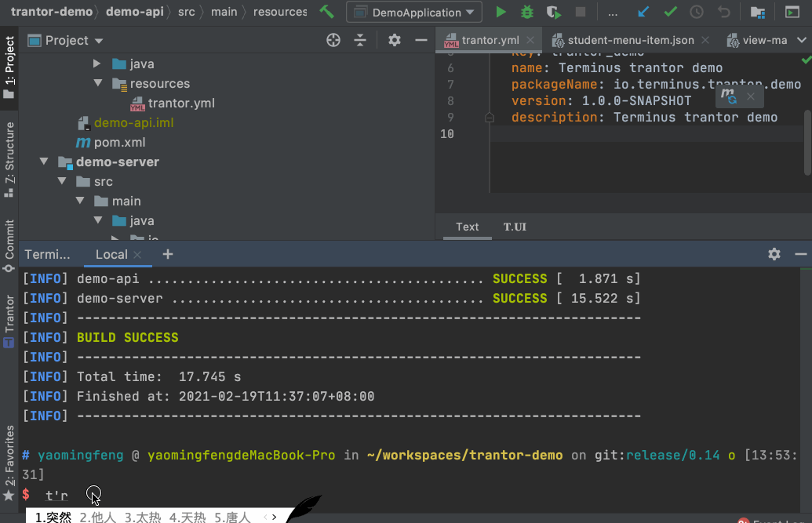Image resolution: width=812 pixels, height=523 pixels.
Task: Show hidden editor tabs chevron
Action: (x=801, y=40)
